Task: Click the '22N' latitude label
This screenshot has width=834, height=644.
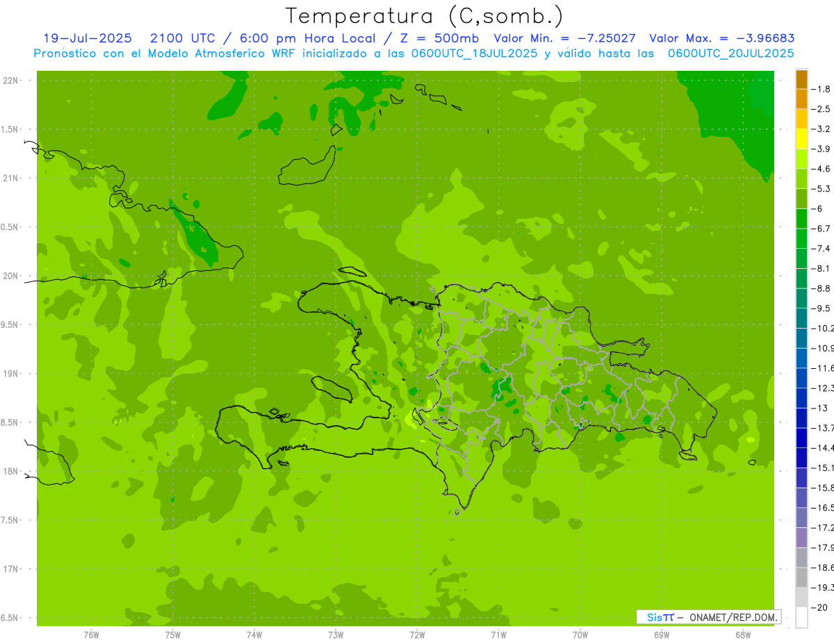Action: [x=10, y=81]
